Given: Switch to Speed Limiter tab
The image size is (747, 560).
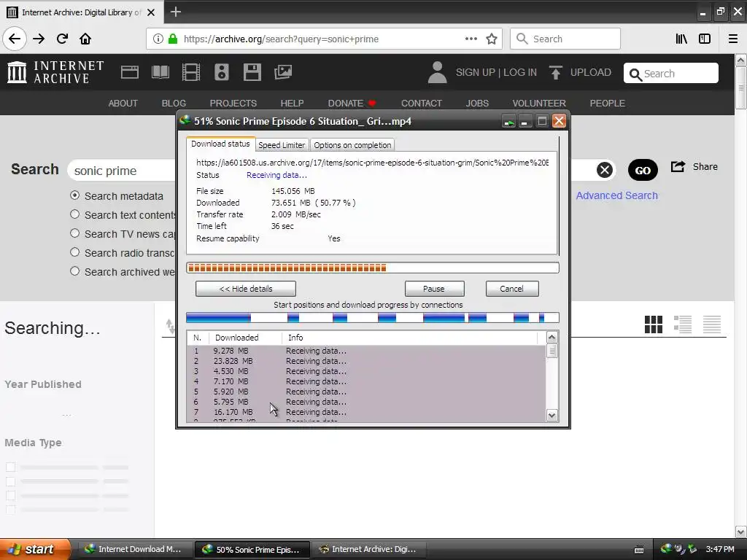Looking at the screenshot, I should (x=282, y=145).
